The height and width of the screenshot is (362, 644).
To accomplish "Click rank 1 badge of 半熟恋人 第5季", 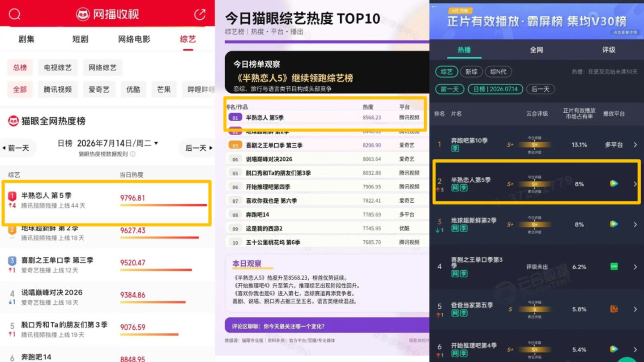I will pos(12,196).
